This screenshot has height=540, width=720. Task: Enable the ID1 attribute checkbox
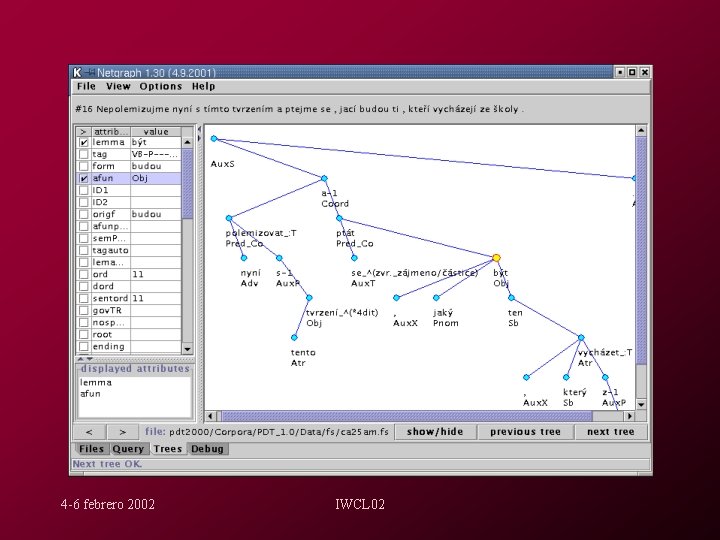[x=84, y=190]
